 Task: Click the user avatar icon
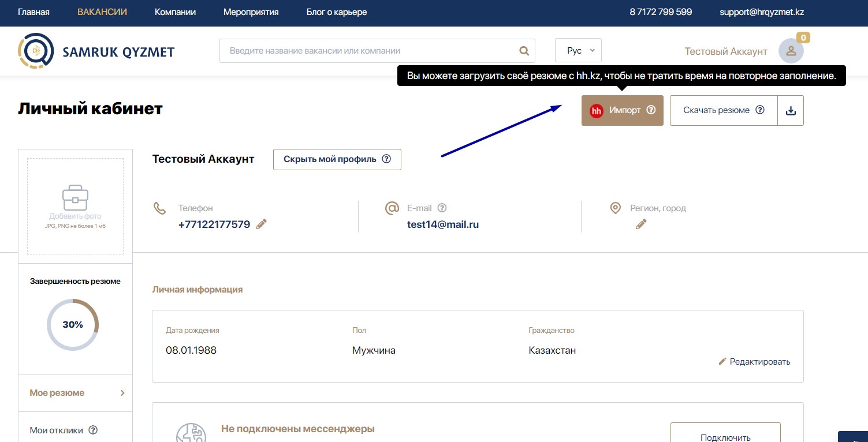click(x=791, y=51)
